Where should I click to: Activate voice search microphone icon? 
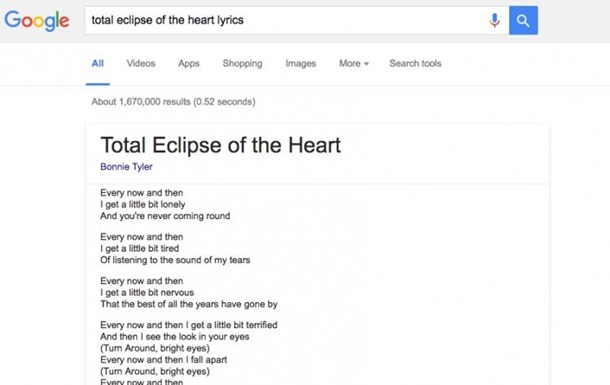pyautogui.click(x=494, y=20)
